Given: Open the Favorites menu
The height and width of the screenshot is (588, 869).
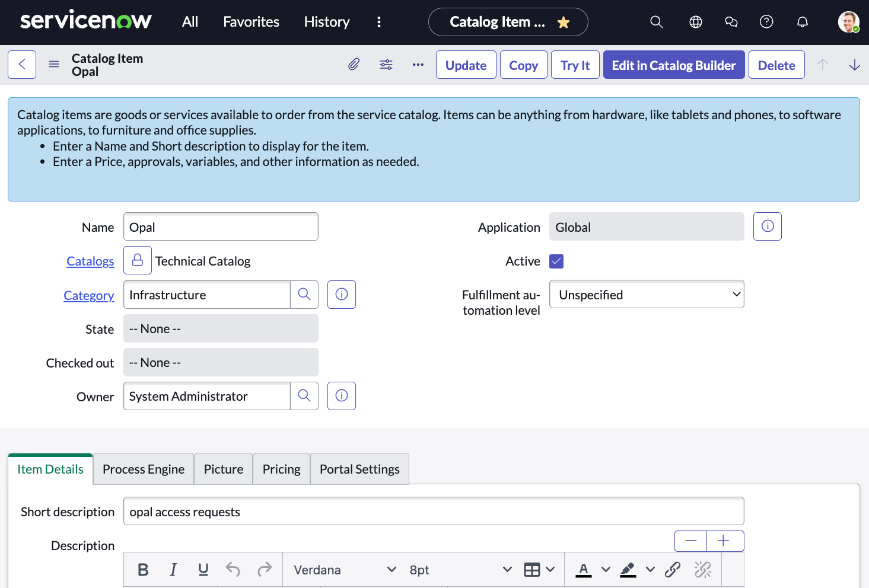Looking at the screenshot, I should tap(251, 22).
